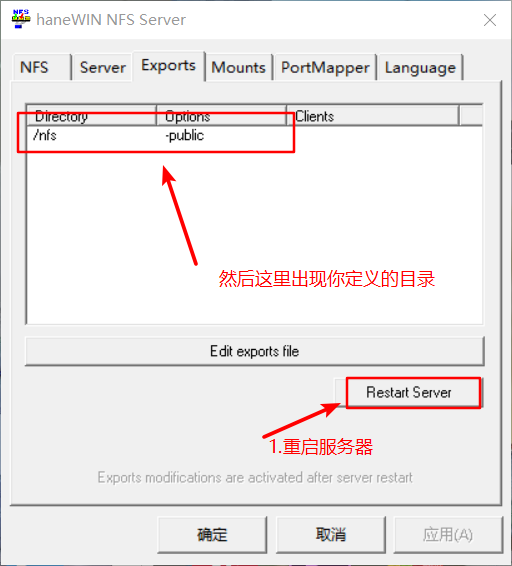Open the Server tab

(103, 68)
